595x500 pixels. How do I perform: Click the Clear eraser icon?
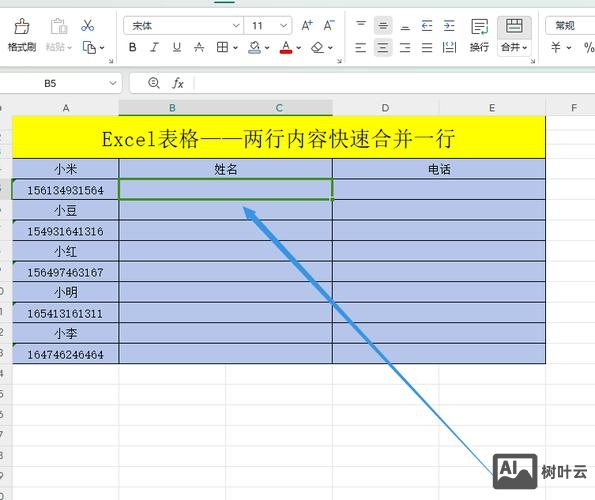(317, 47)
